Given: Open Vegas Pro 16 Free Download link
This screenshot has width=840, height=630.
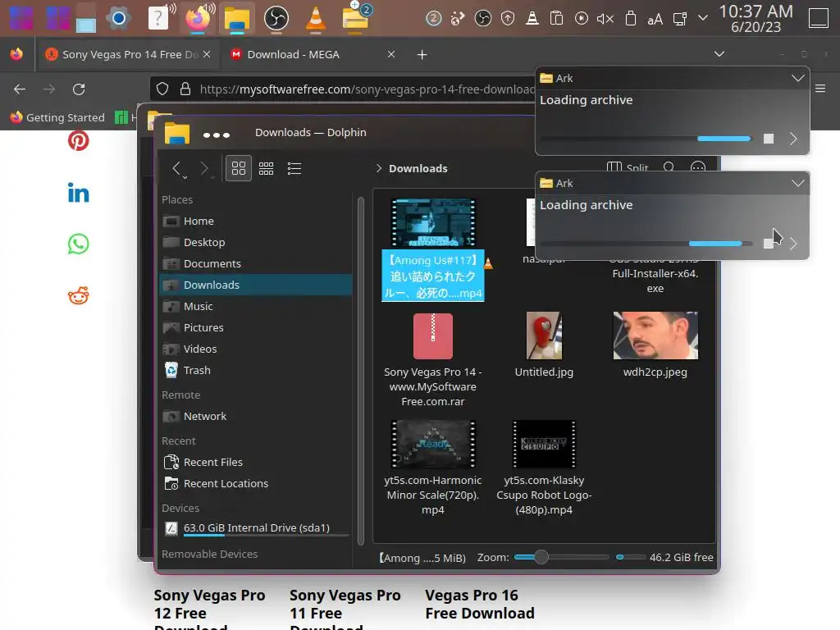Looking at the screenshot, I should (x=479, y=605).
